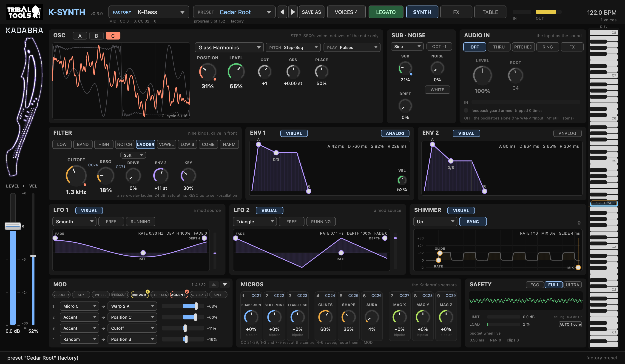The height and width of the screenshot is (364, 625).
Task: Open the PITCH Step-Seq dropdown
Action: [x=293, y=47]
